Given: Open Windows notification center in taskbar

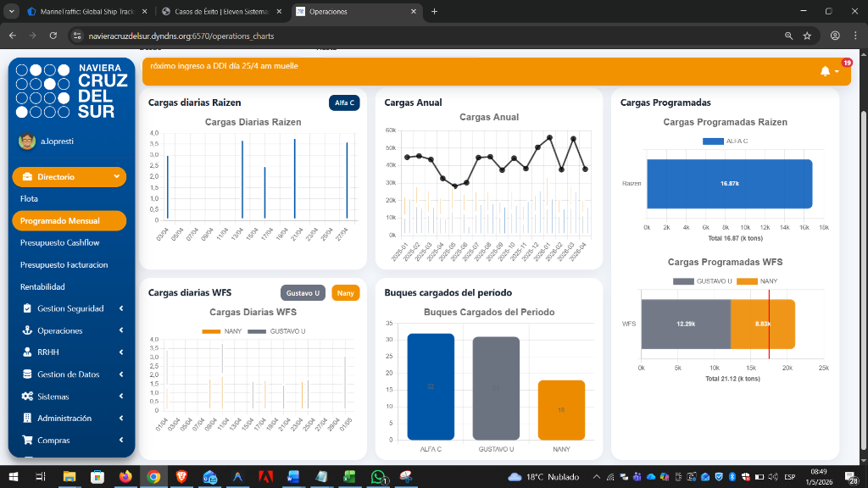Looking at the screenshot, I should [851, 476].
